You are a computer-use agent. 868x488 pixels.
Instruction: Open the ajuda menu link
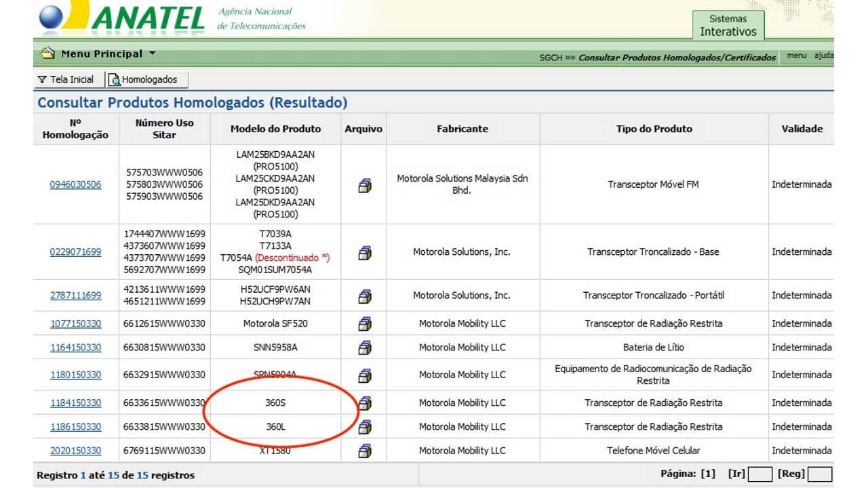823,56
